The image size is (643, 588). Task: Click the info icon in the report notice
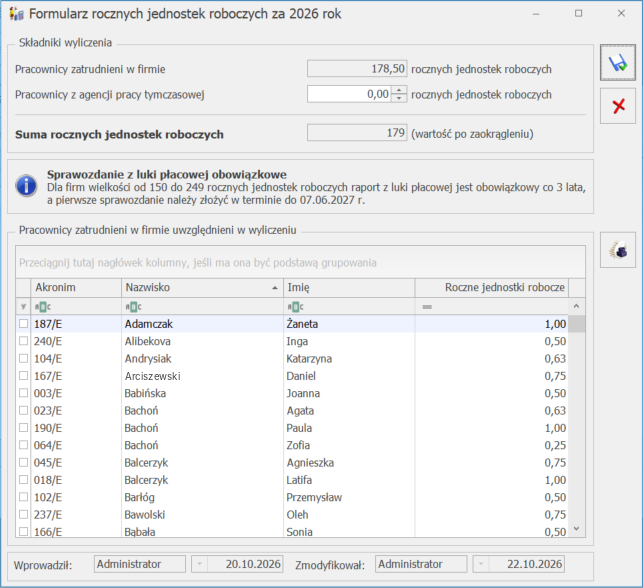[27, 186]
